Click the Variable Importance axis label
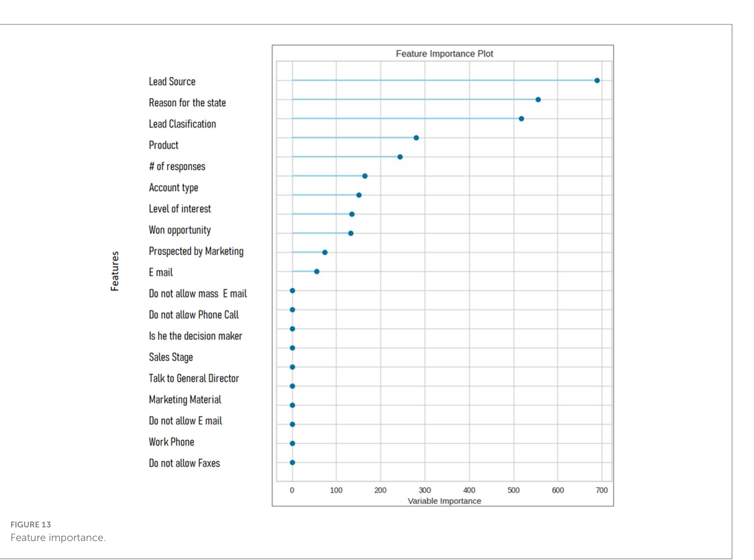This screenshot has height=560, width=754. [444, 501]
